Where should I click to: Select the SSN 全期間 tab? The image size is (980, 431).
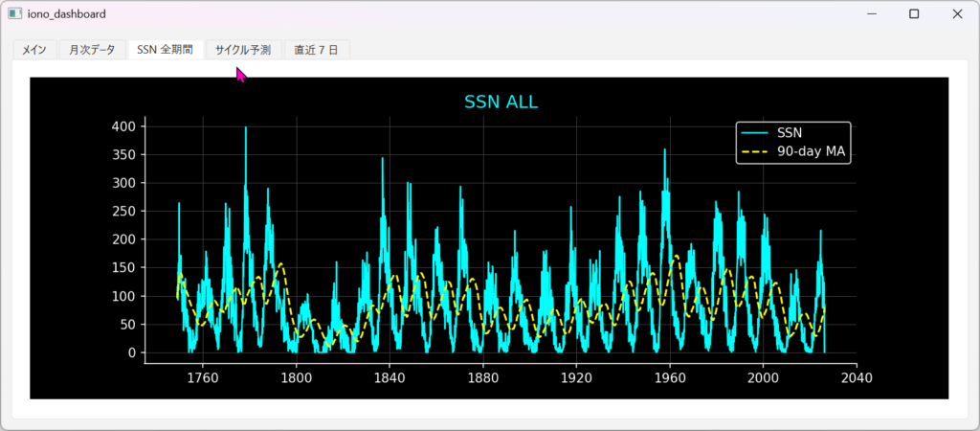pyautogui.click(x=165, y=49)
